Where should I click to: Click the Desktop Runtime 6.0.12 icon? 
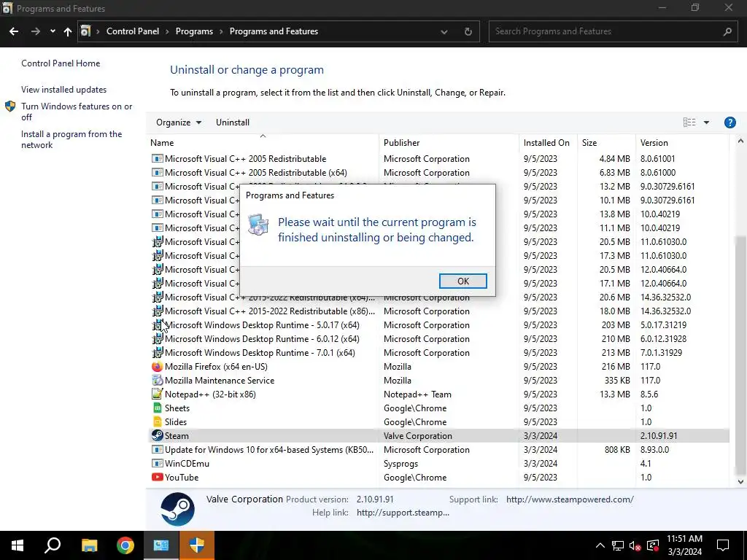[158, 339]
